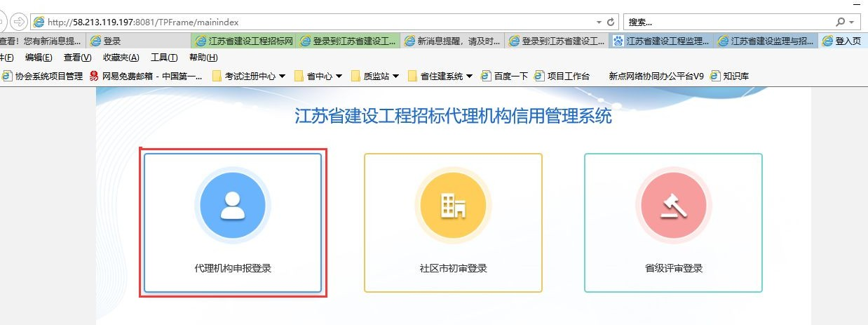Open the 帮助(H) menu
The width and height of the screenshot is (868, 325).
point(203,58)
